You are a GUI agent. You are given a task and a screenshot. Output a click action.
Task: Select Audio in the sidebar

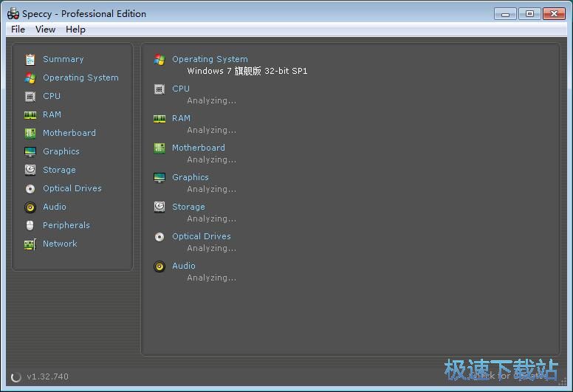[x=55, y=207]
